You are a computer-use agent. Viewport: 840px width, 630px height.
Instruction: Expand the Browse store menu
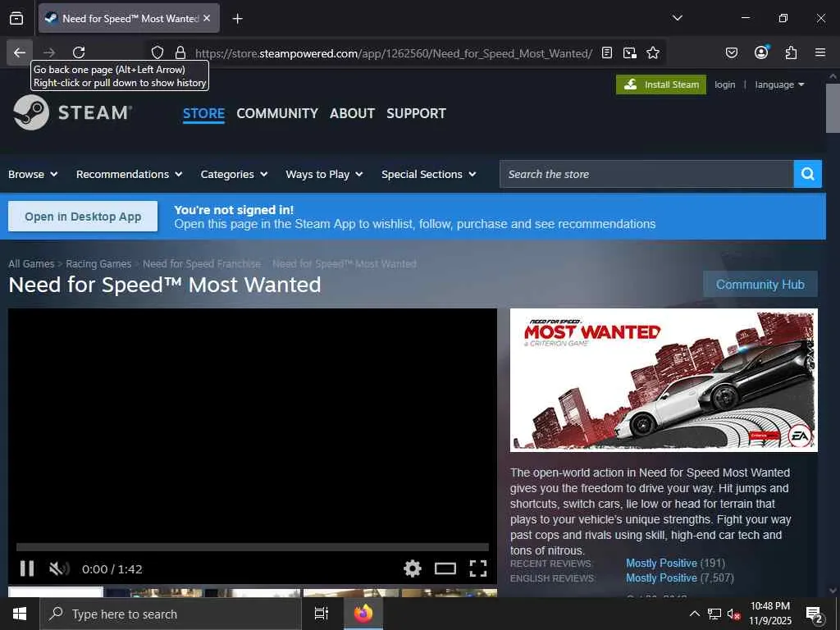coord(33,174)
